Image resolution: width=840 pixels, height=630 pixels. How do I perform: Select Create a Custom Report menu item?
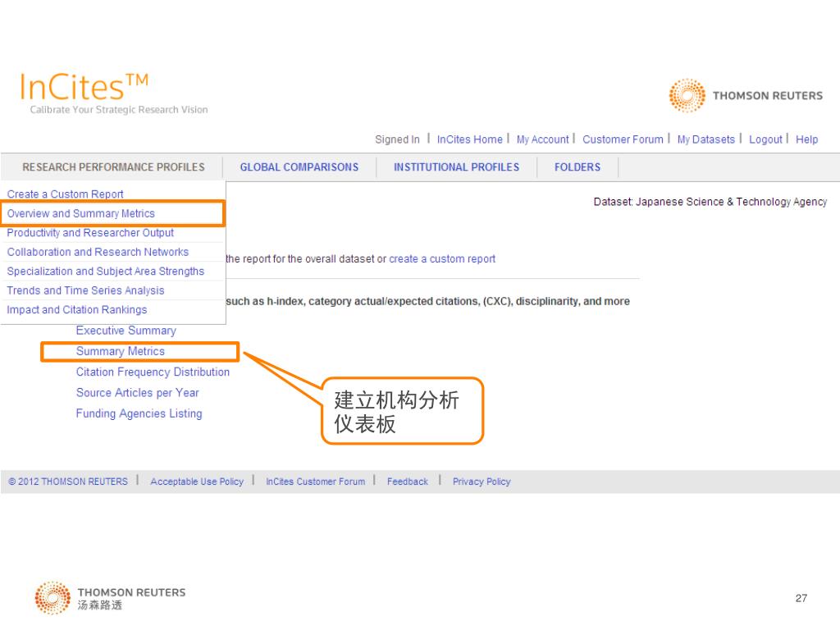(x=65, y=194)
